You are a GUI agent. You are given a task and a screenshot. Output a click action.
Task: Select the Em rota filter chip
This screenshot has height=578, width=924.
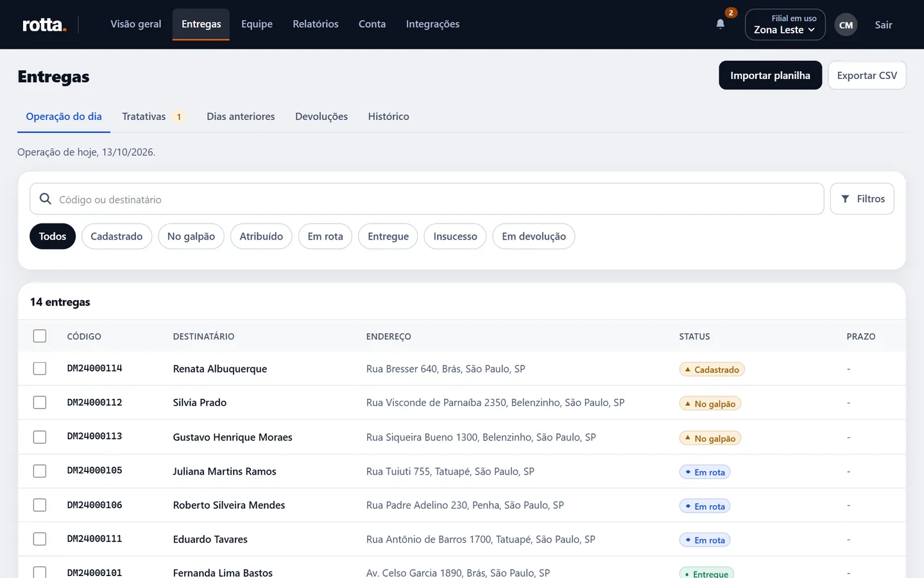(x=325, y=236)
